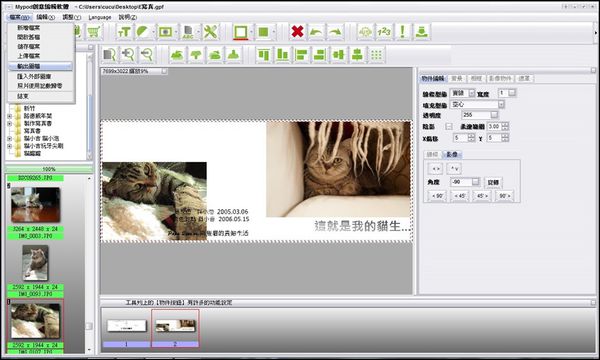Click the 123 numbering icon

tap(384, 32)
